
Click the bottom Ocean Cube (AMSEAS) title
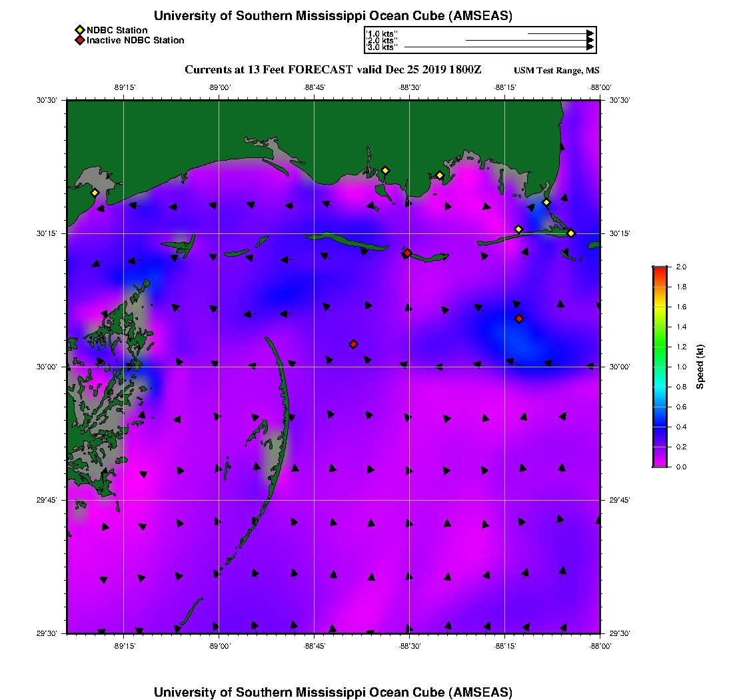(333, 691)
